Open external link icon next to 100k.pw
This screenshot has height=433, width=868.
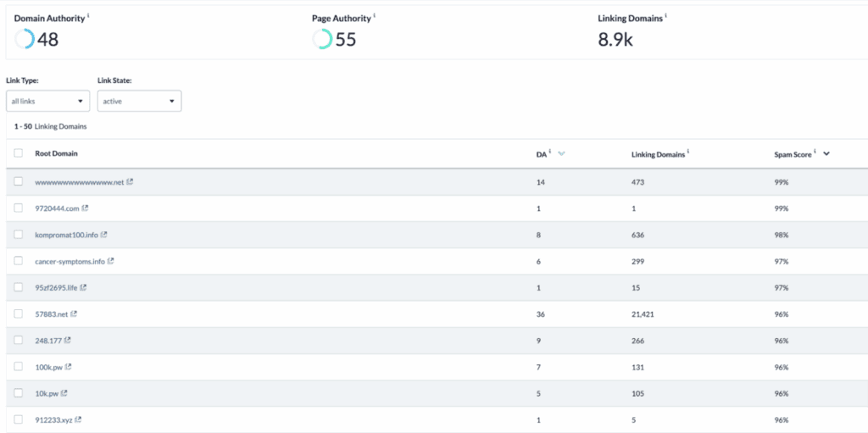pyautogui.click(x=69, y=367)
